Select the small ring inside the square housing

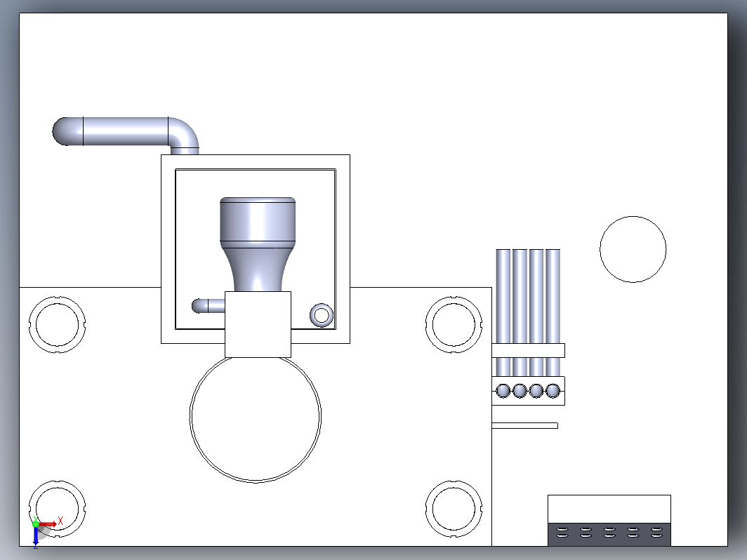point(322,315)
